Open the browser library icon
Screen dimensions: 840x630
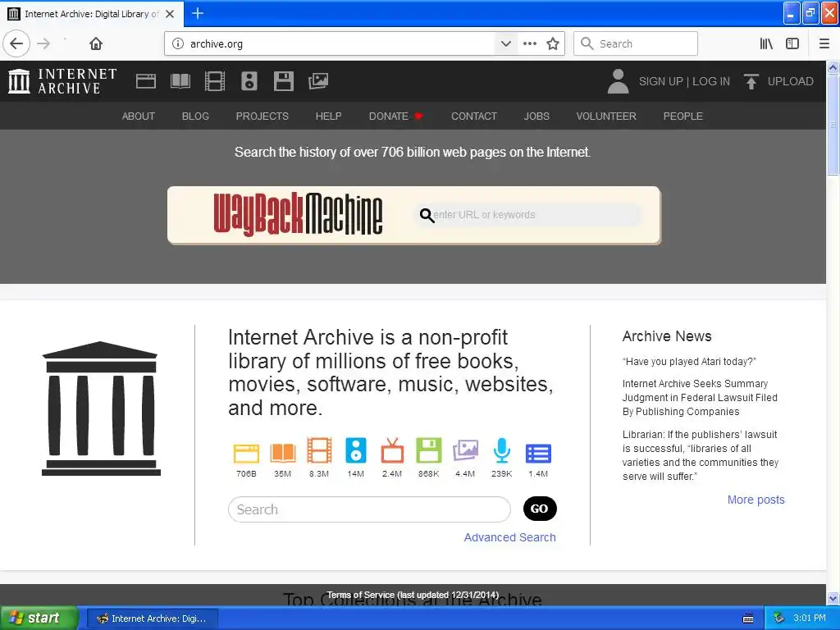pyautogui.click(x=766, y=43)
